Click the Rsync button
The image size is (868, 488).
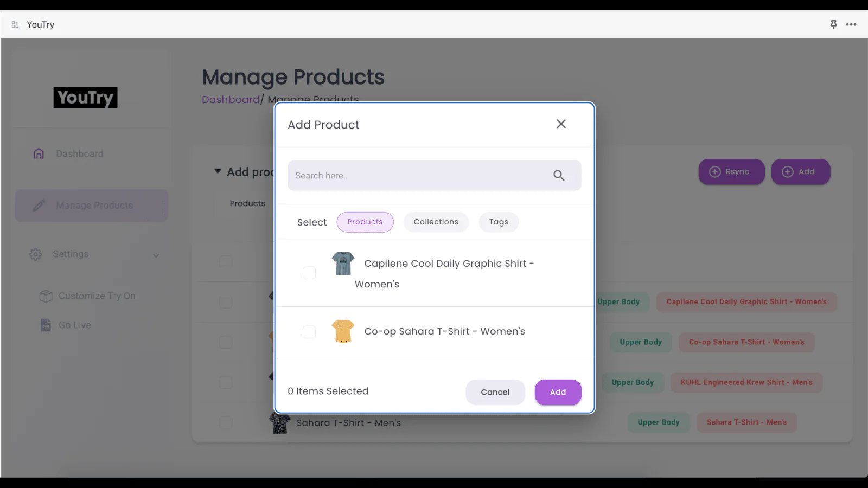click(731, 171)
